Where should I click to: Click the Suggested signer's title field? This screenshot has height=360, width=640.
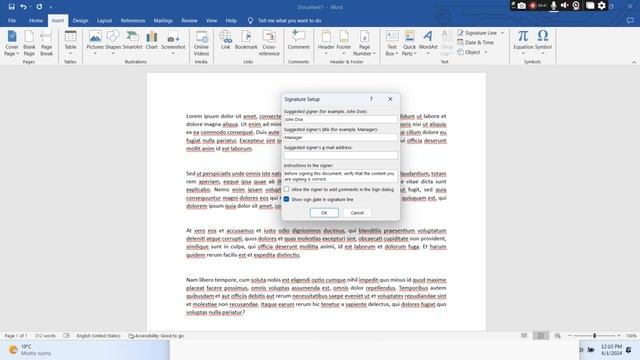[340, 138]
